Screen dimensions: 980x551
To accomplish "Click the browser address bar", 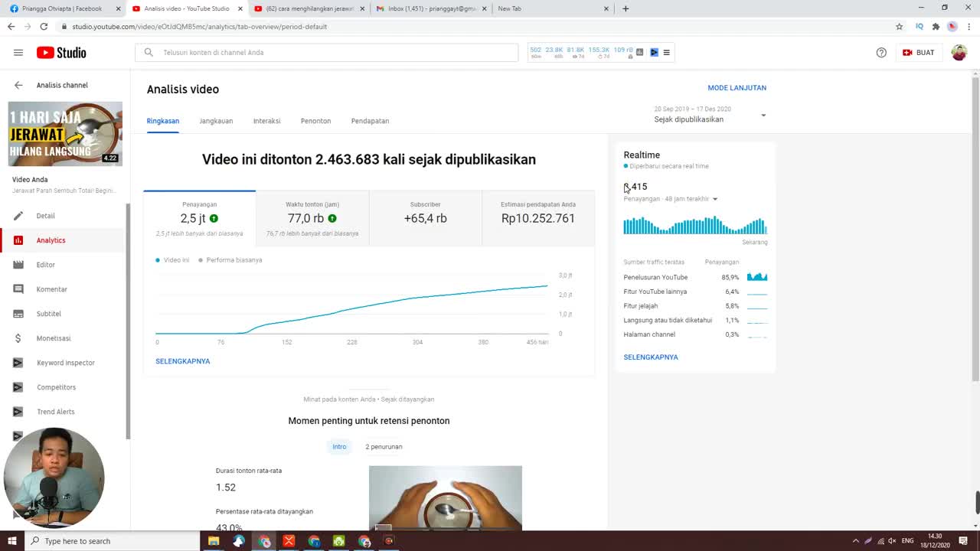I will [x=475, y=26].
